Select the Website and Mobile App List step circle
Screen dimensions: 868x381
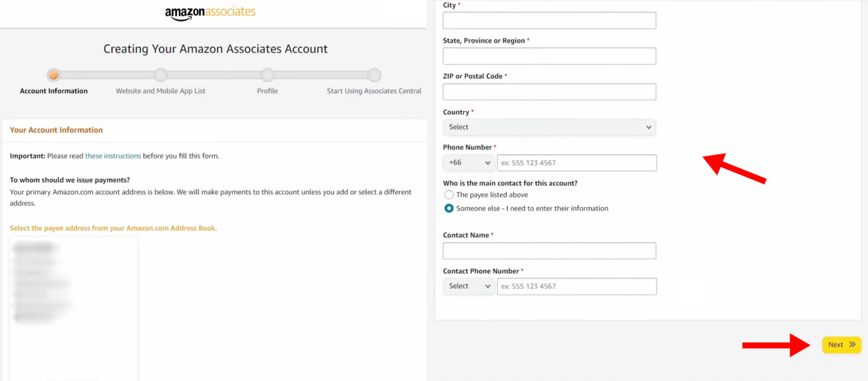click(161, 75)
